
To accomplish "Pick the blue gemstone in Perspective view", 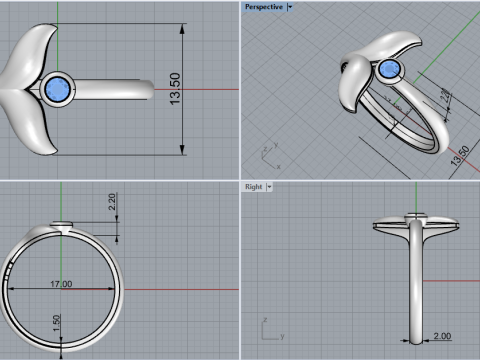I will coord(389,69).
